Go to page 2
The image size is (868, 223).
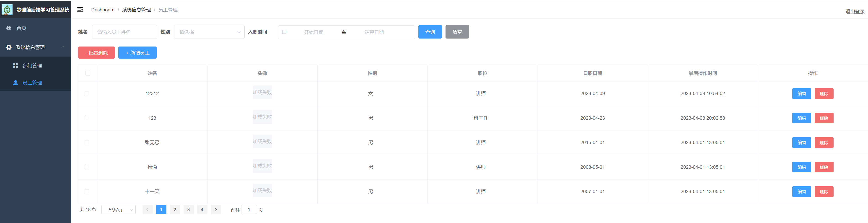coord(175,210)
